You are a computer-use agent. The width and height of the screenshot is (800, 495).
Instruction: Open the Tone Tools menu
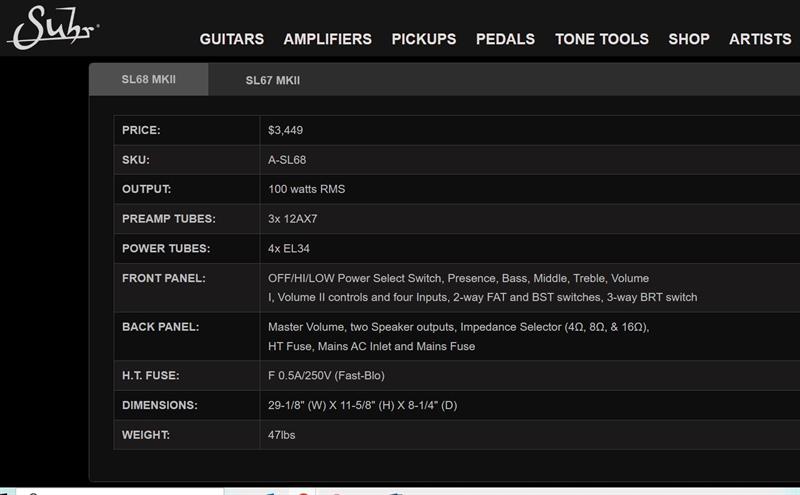[x=602, y=39]
